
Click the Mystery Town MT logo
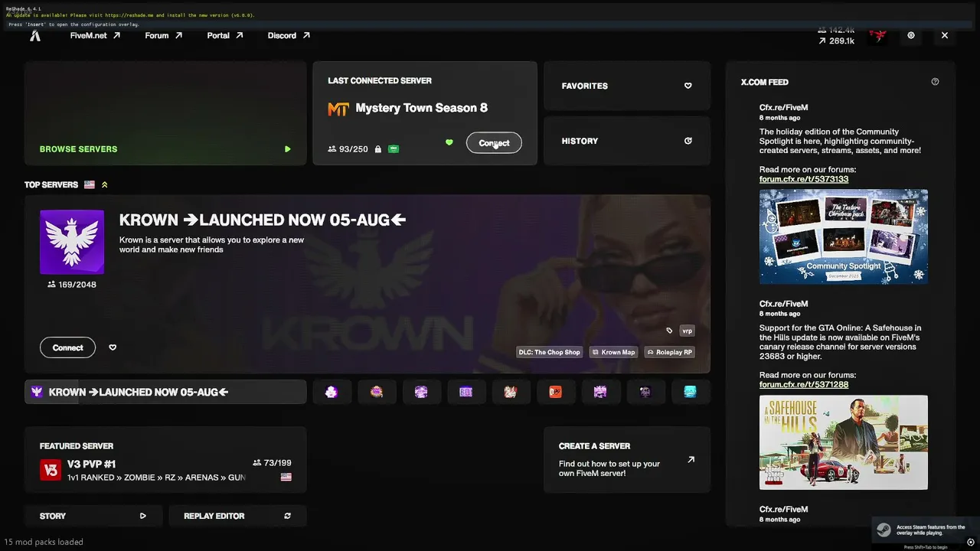click(338, 109)
